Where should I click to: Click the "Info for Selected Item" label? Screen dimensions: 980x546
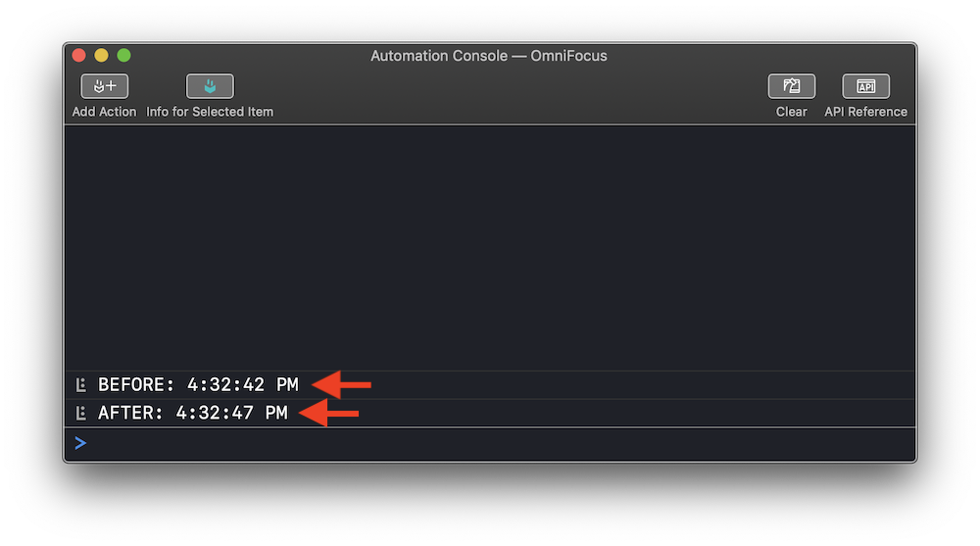pos(210,112)
